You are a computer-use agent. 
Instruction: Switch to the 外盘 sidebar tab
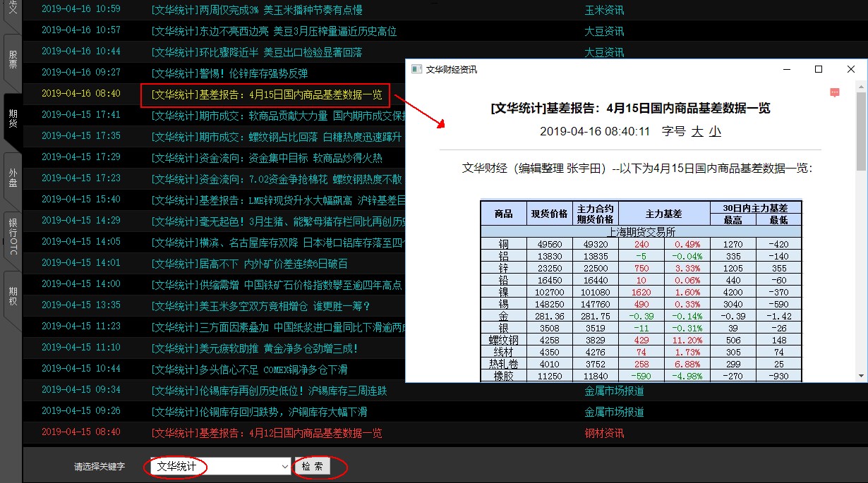13,177
